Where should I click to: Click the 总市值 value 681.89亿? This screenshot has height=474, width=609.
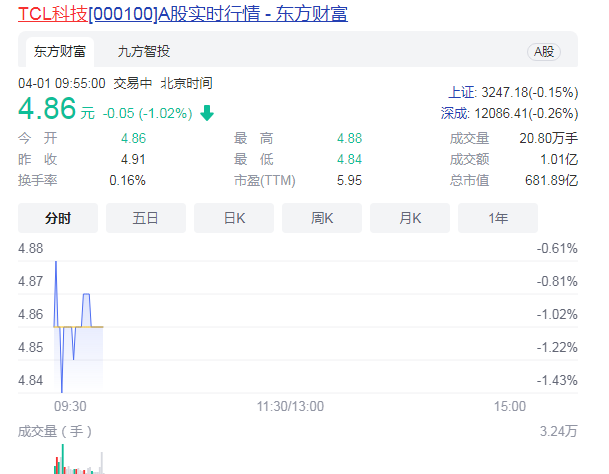click(x=552, y=180)
